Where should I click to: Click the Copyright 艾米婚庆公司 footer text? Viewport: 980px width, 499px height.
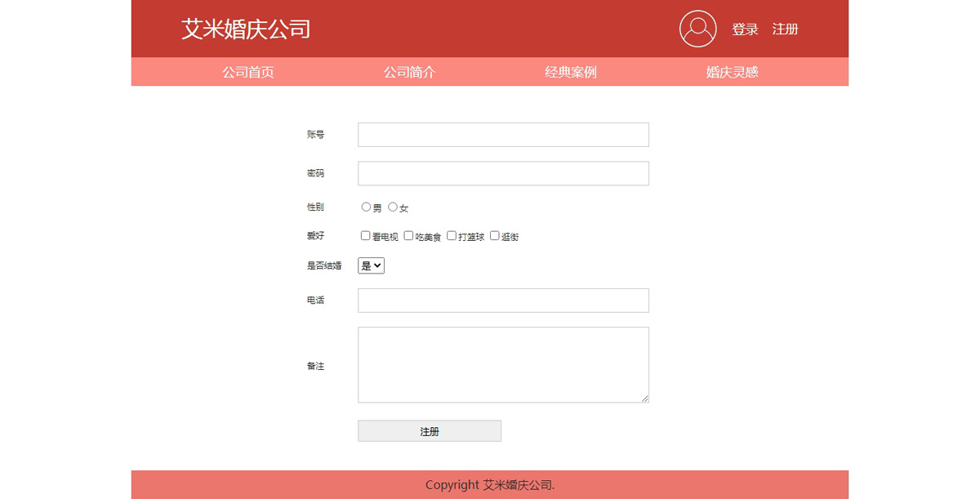[x=490, y=485]
